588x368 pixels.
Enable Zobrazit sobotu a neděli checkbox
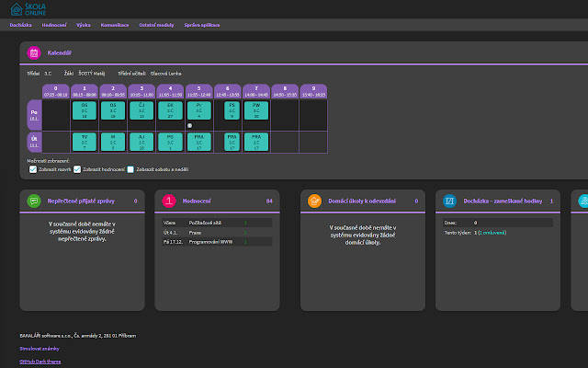pos(130,169)
